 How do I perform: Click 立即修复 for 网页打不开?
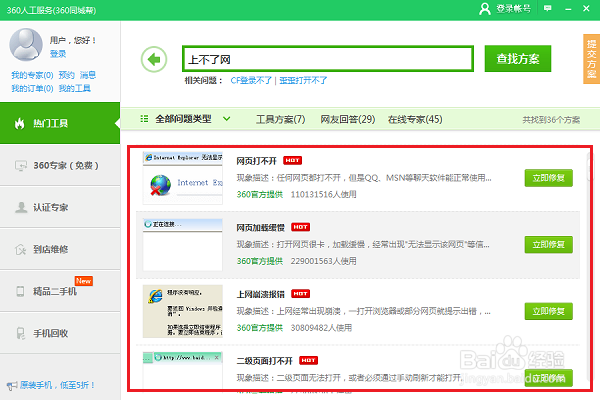pos(548,178)
